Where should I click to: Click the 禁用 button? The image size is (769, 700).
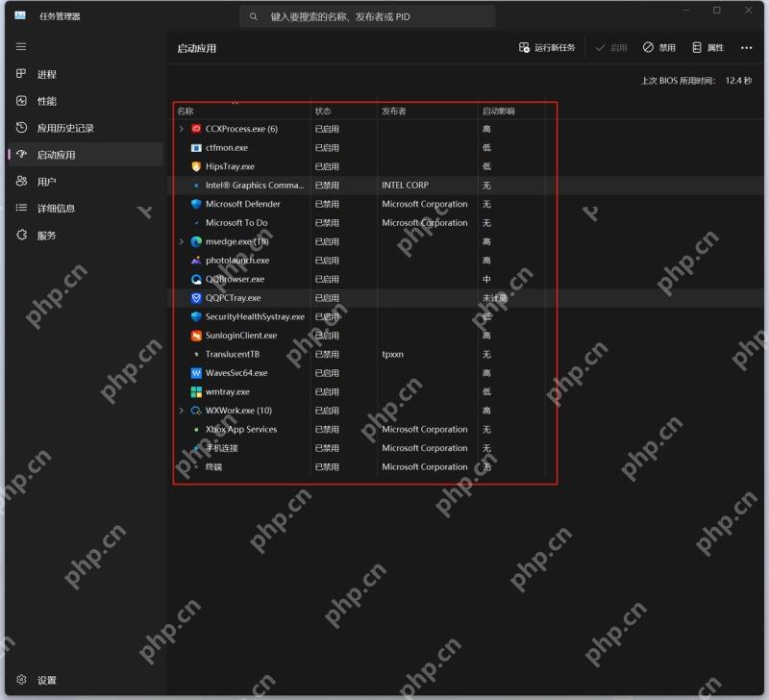coord(659,47)
